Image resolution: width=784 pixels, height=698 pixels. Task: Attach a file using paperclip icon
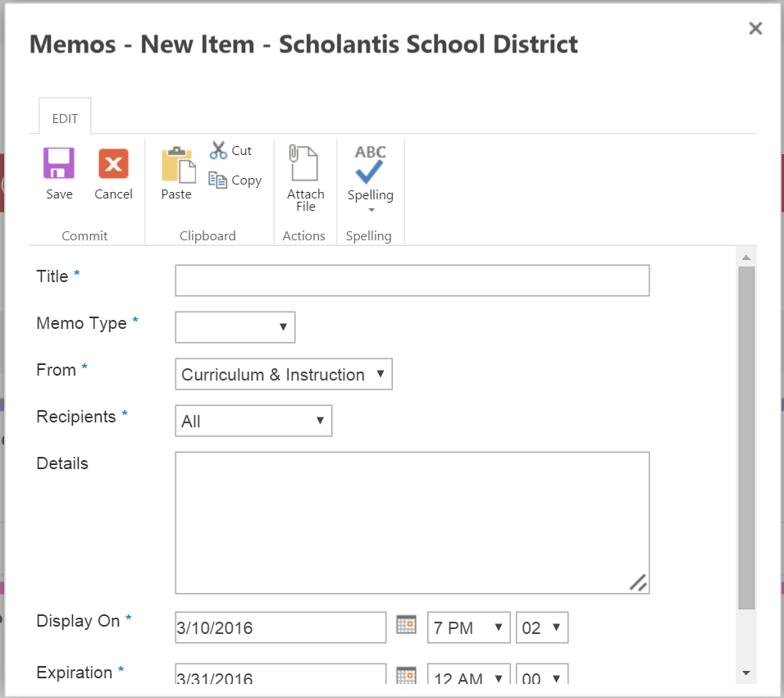click(304, 162)
